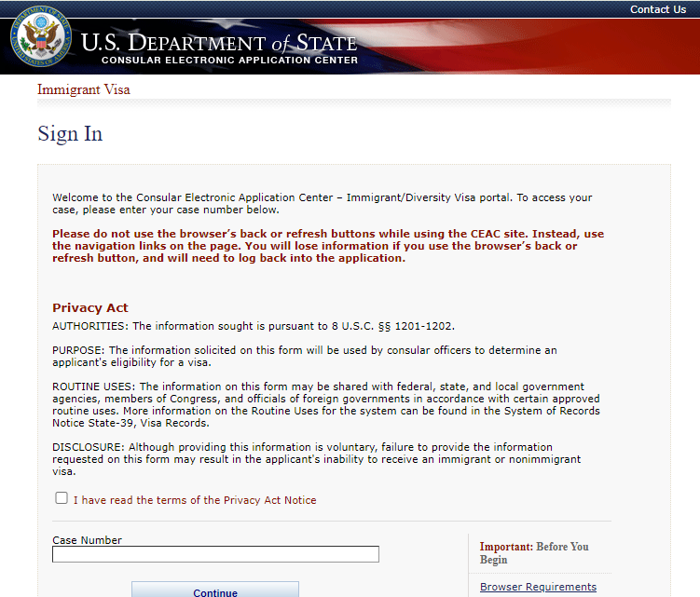Click the 'U.S. Department of State' banner title
The width and height of the screenshot is (700, 597).
219,43
